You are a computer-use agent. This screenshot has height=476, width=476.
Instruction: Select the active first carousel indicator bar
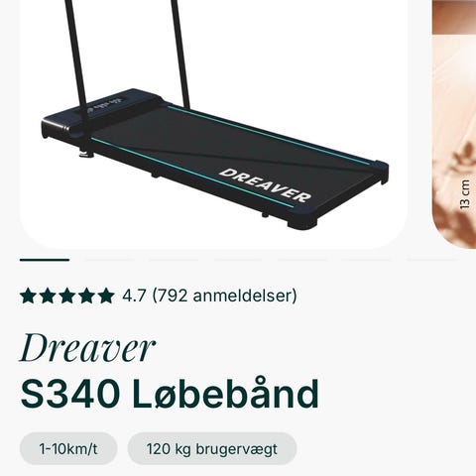45,260
